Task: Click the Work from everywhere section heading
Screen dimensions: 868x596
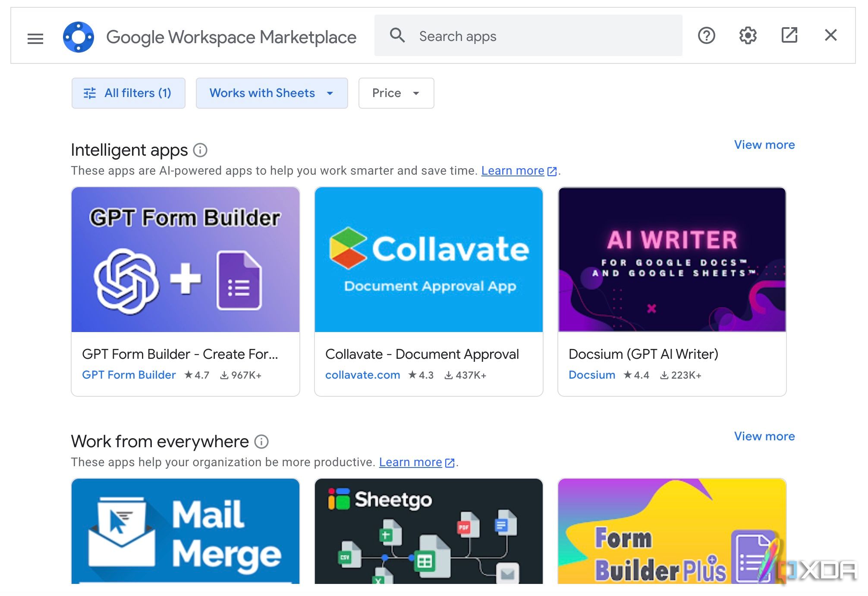Action: point(160,442)
